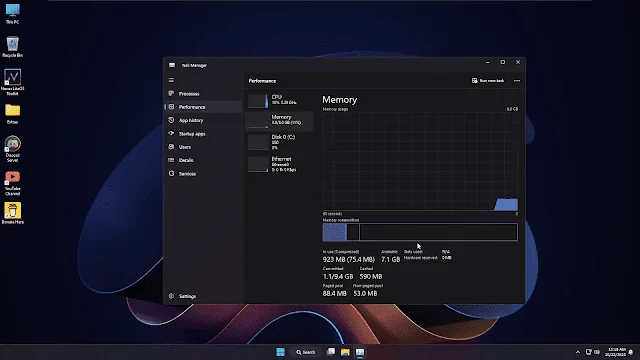Click the Startup apps gauge icon
This screenshot has height=360, width=640.
[171, 133]
